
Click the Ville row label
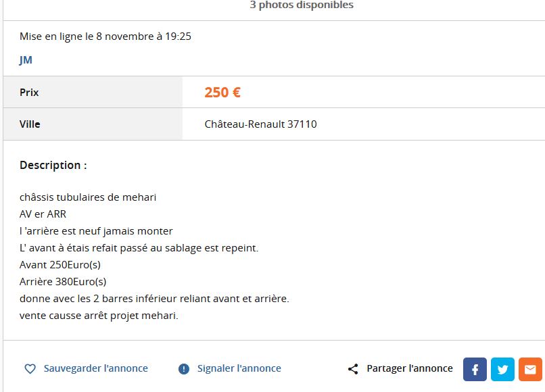point(30,124)
